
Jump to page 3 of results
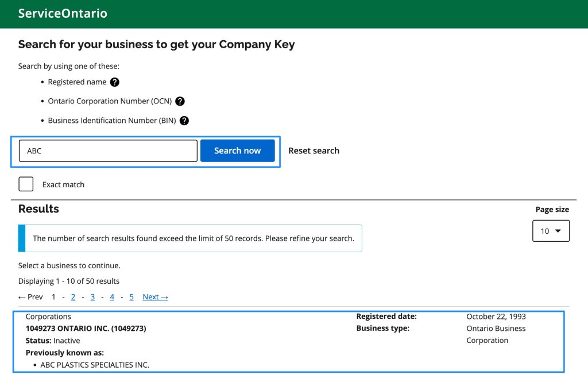click(92, 296)
